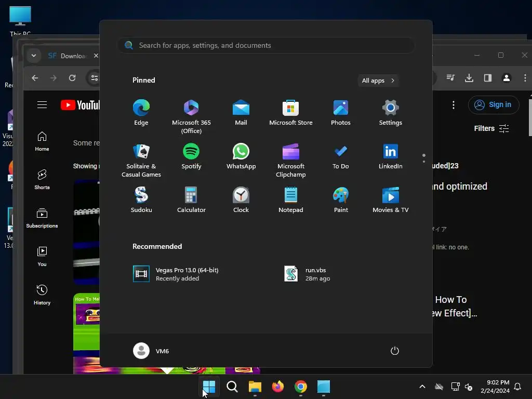Click the power button in Start menu
This screenshot has height=399, width=532.
click(x=395, y=351)
